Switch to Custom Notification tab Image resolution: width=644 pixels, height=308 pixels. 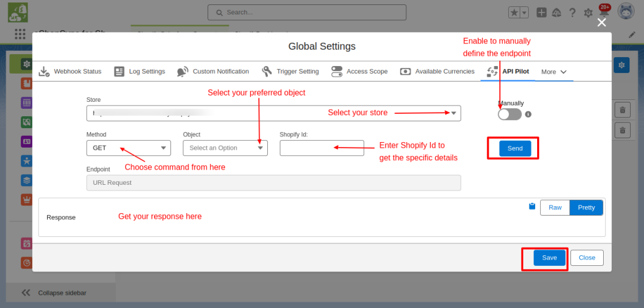213,72
